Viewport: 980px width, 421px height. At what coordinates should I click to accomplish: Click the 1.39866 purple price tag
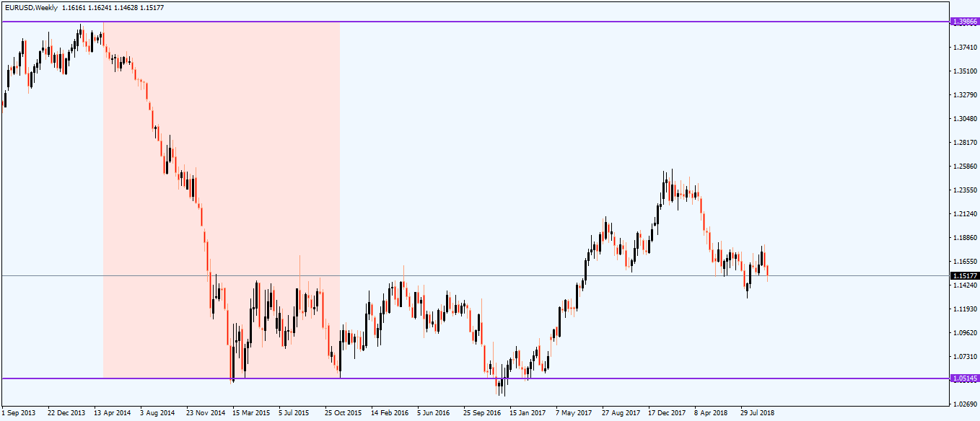click(965, 22)
